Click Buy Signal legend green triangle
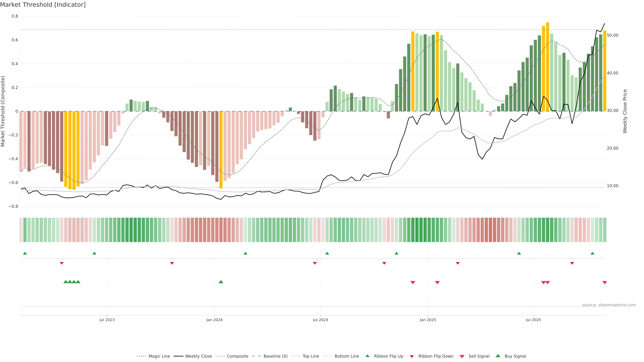The width and height of the screenshot is (644, 362). [498, 356]
